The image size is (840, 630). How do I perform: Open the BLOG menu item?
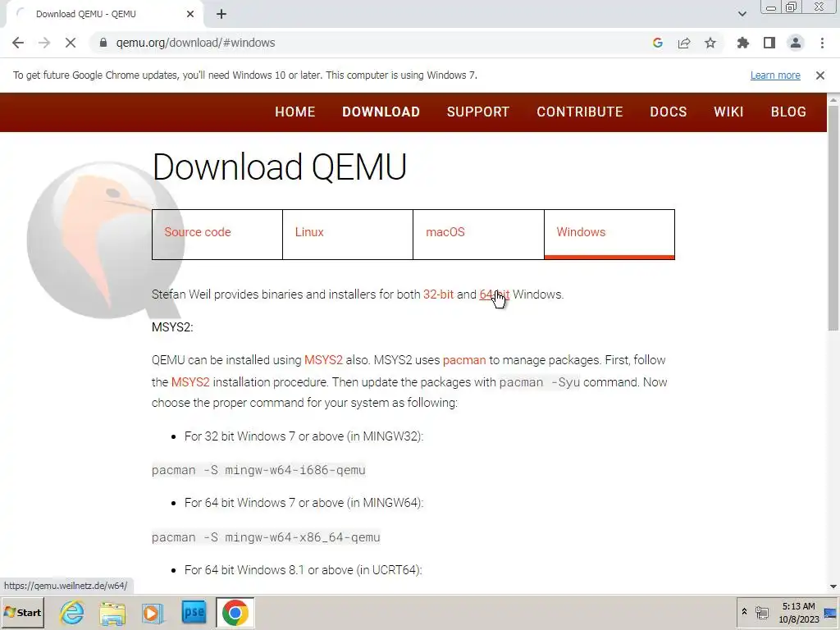coord(788,112)
